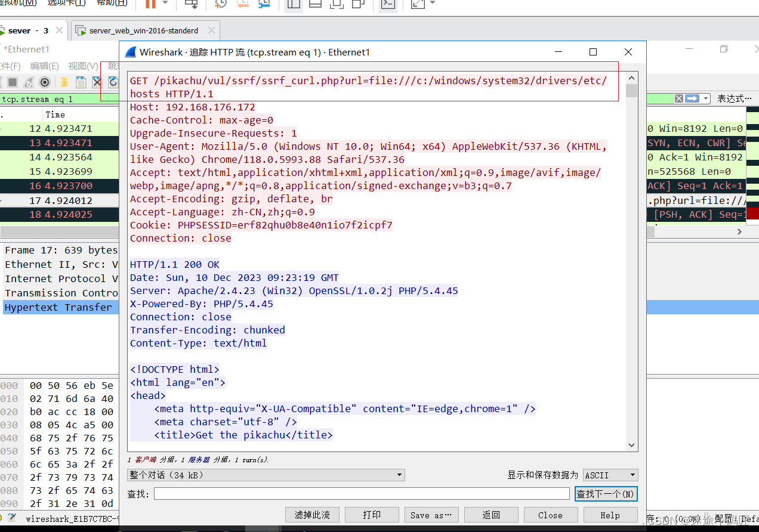Open ASCII data format dropdown

610,475
